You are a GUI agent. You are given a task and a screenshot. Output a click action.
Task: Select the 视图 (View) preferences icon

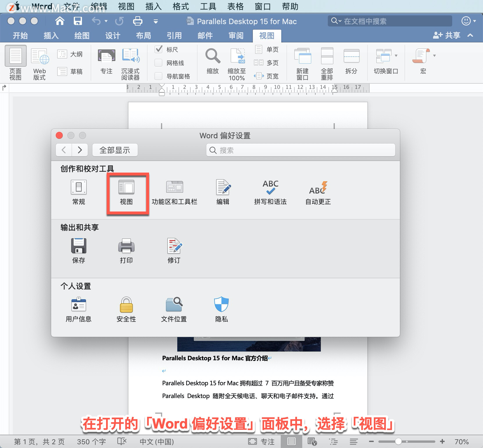126,192
